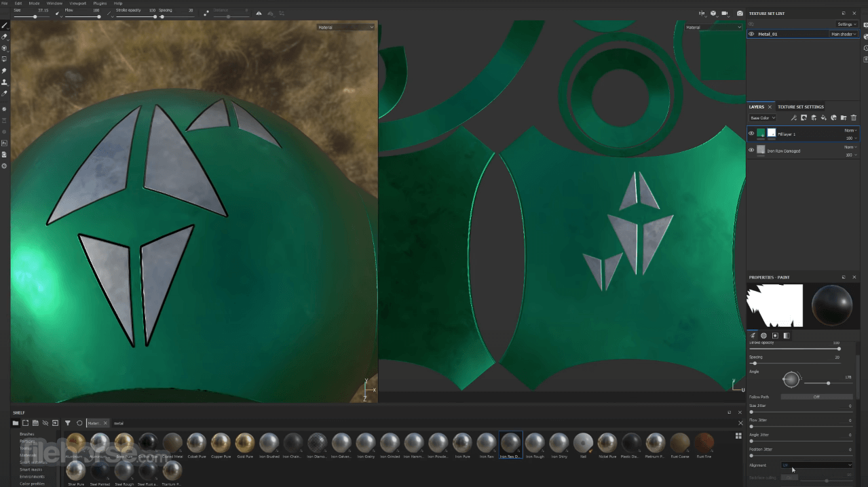Select the Clone tool in left toolbar
This screenshot has width=868, height=487.
[4, 82]
